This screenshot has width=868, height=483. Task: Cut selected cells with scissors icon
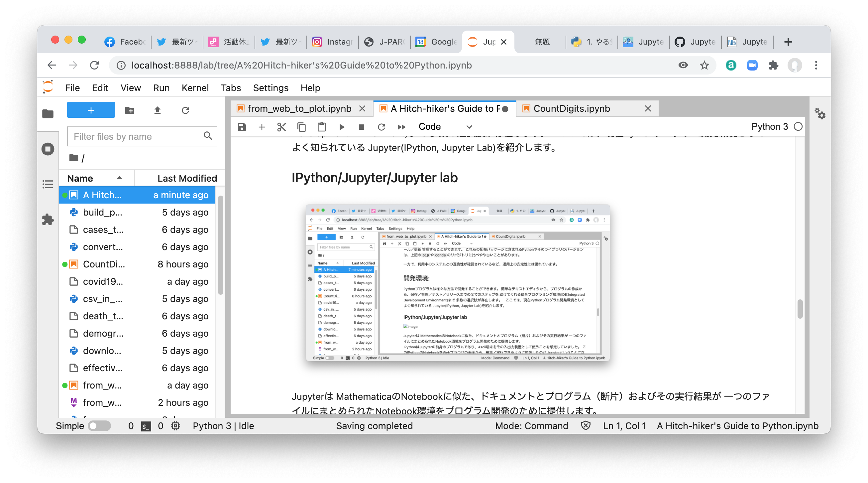(x=282, y=127)
